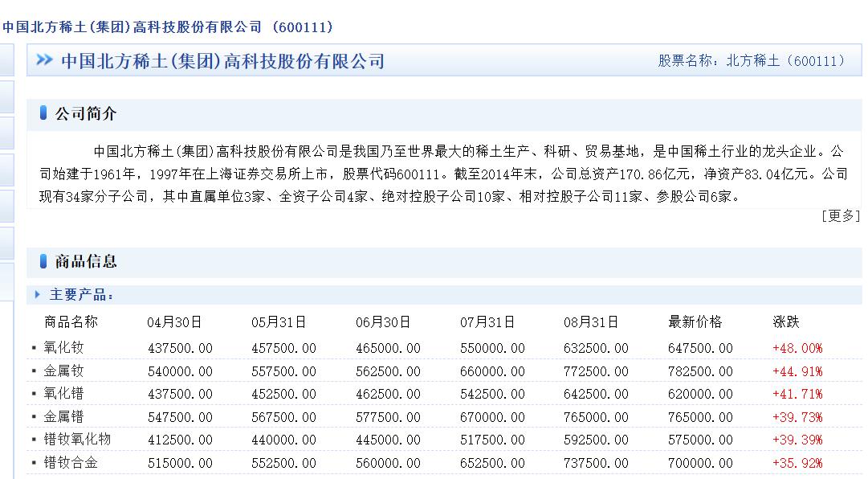Click 金属镨 April price 547500.00
Viewport: 868px width, 479px height.
(x=180, y=417)
